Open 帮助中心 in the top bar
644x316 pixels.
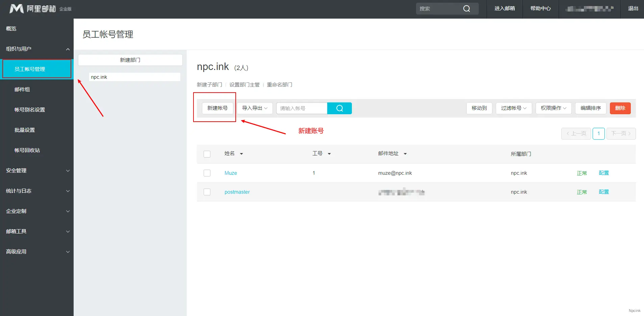click(540, 9)
